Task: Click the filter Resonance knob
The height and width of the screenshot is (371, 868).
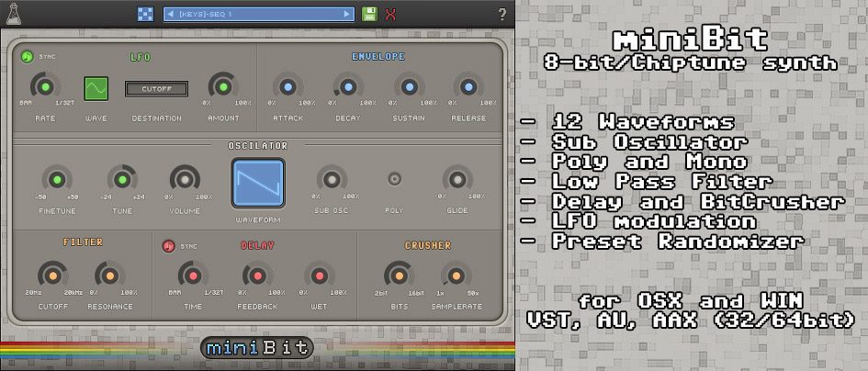Action: tap(109, 275)
